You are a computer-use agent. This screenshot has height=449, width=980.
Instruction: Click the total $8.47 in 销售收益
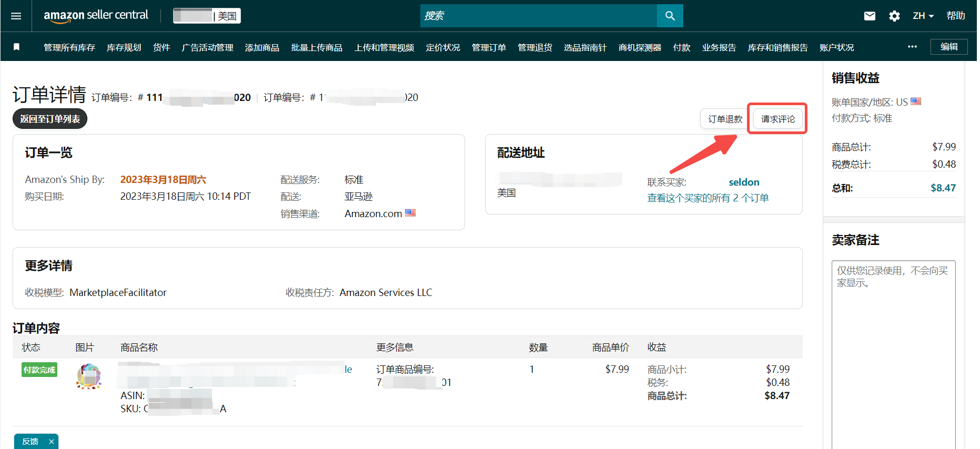(943, 188)
